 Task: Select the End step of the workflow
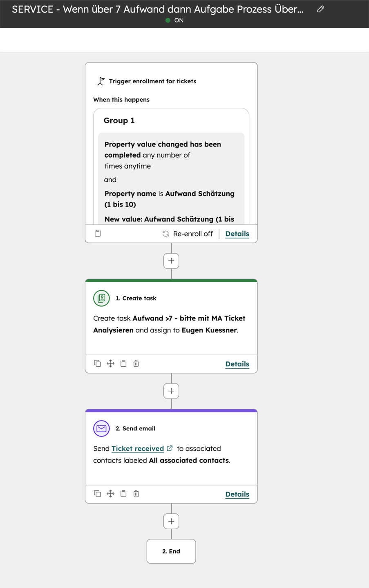(171, 551)
